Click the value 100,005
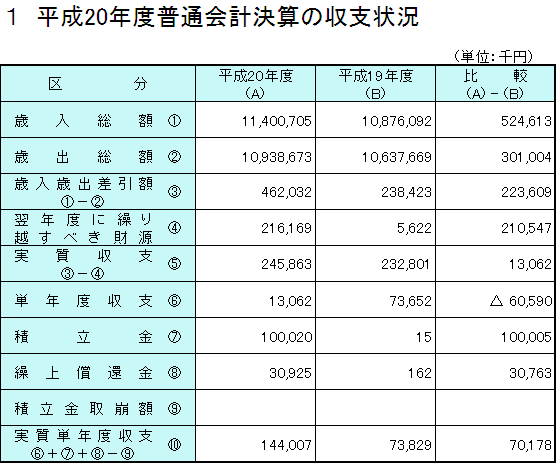Image resolution: width=556 pixels, height=463 pixels. pos(526,337)
